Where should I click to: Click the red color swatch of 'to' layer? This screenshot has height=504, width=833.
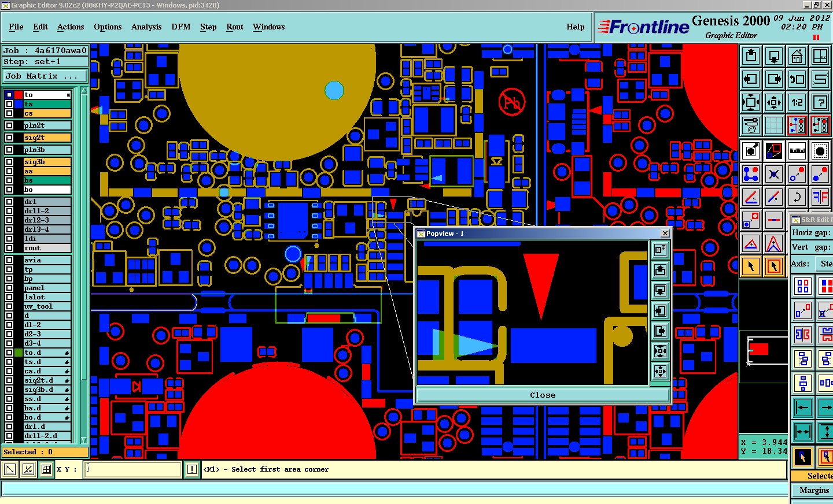[19, 95]
